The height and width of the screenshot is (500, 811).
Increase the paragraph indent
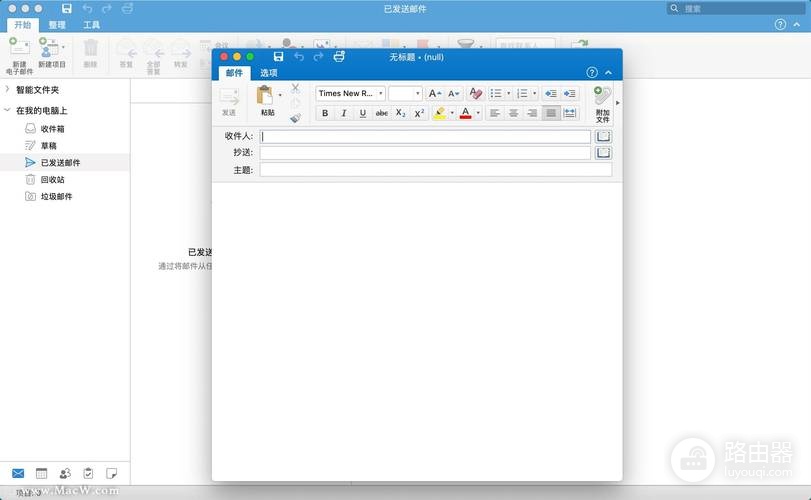click(569, 94)
